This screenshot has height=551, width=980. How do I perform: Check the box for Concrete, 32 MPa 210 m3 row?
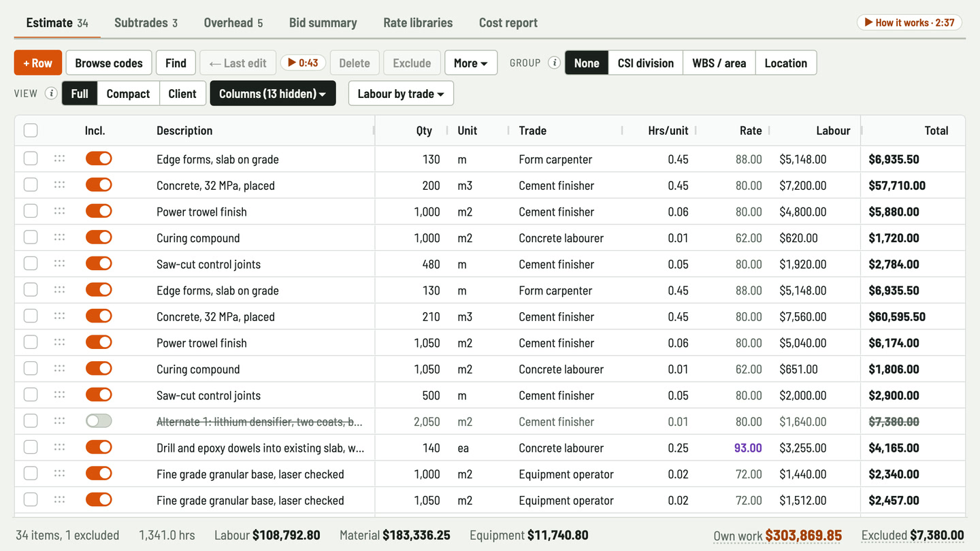31,316
